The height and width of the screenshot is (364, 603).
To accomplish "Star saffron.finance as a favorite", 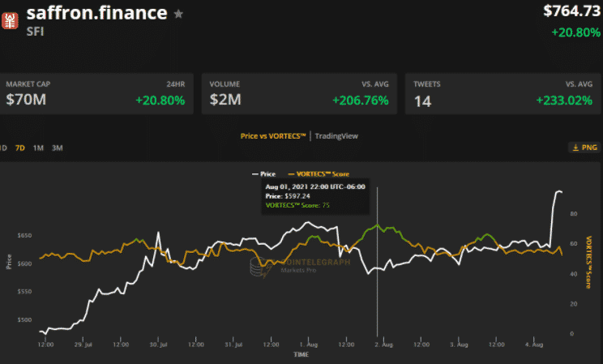I will pos(178,14).
